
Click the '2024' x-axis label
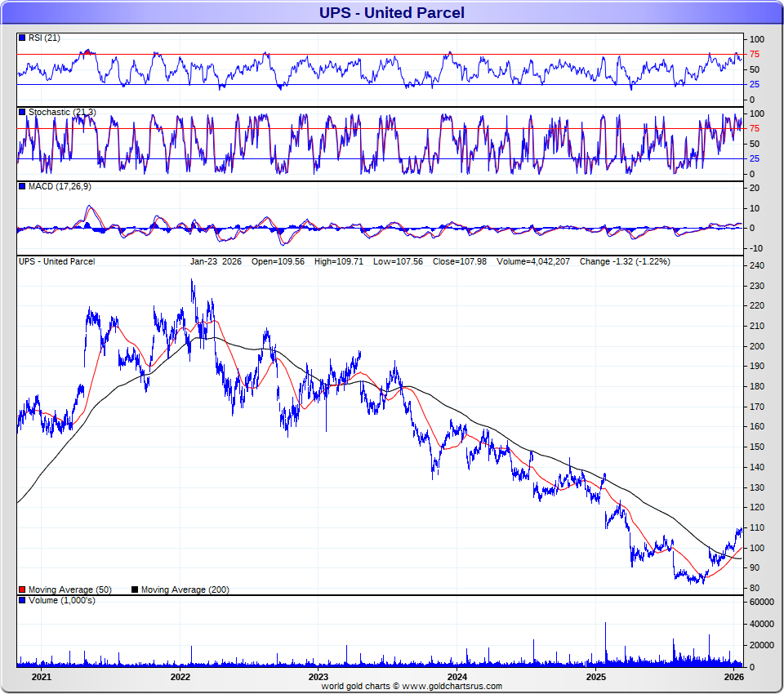[x=457, y=677]
